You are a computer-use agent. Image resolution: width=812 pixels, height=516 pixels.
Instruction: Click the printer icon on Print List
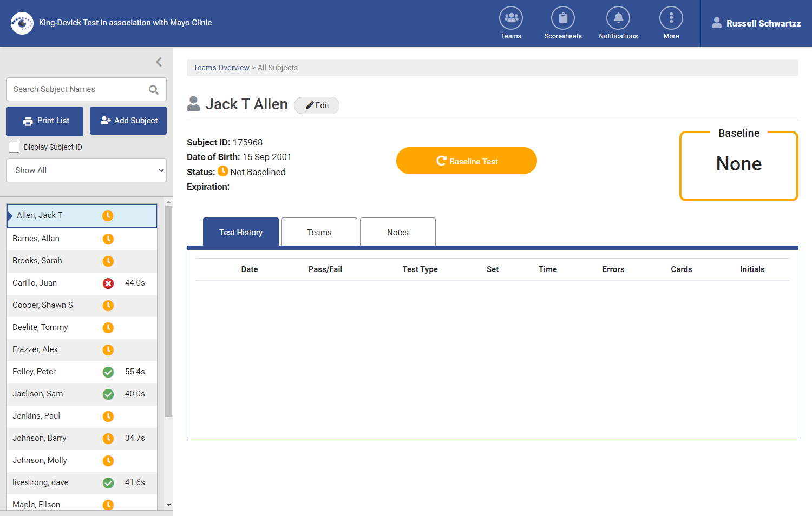27,121
